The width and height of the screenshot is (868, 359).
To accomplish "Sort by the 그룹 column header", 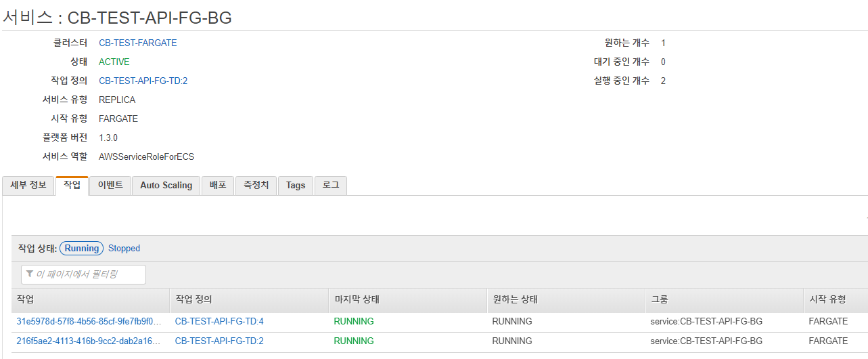I will click(724, 299).
